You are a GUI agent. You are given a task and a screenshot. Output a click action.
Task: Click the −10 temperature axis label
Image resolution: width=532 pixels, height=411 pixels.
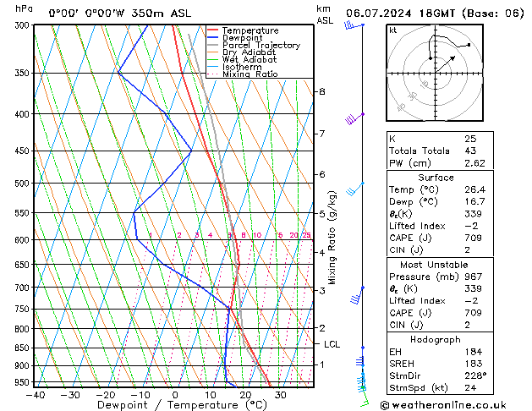click(140, 395)
